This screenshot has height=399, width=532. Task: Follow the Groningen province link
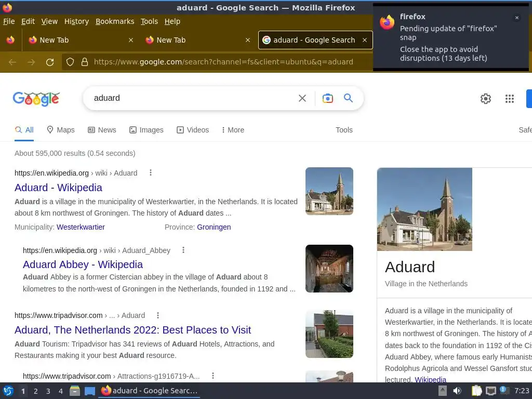click(x=214, y=227)
